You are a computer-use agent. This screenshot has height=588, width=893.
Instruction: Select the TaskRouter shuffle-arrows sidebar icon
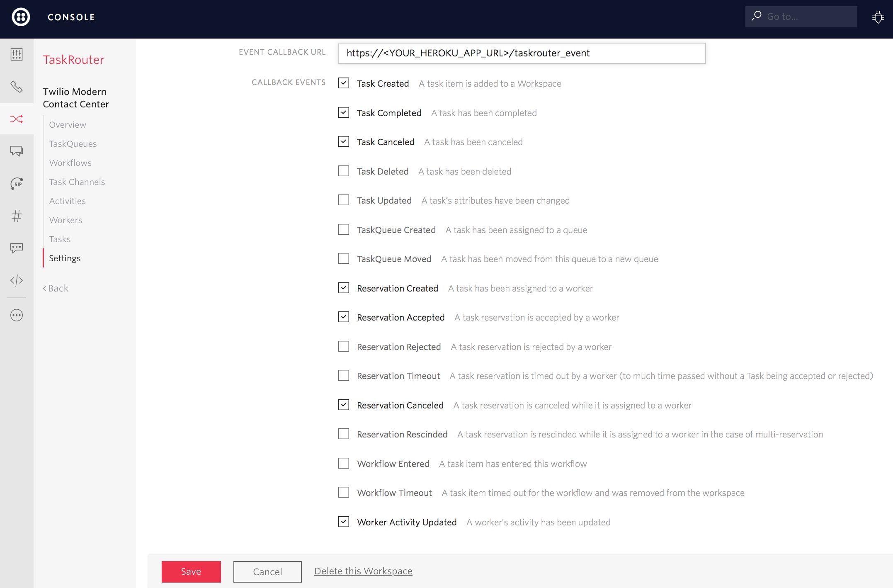(17, 119)
